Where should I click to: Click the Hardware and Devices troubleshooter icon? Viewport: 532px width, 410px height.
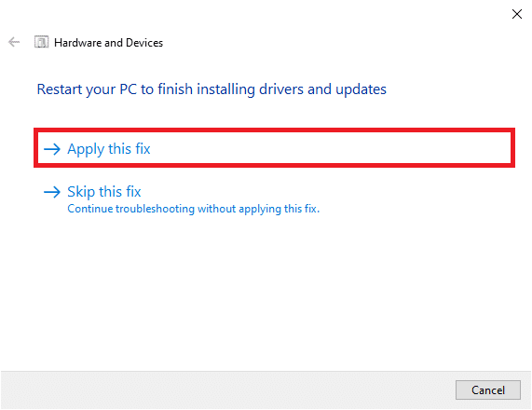coord(41,43)
